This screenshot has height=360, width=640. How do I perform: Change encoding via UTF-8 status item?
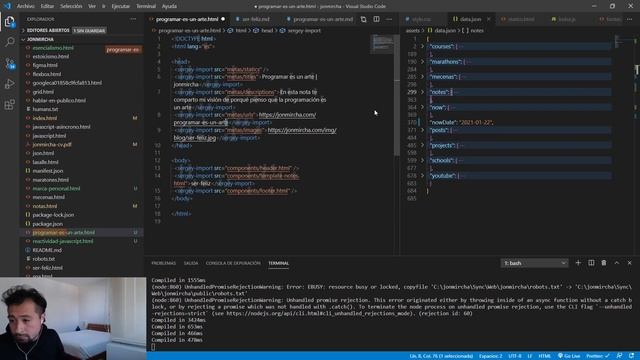click(515, 356)
